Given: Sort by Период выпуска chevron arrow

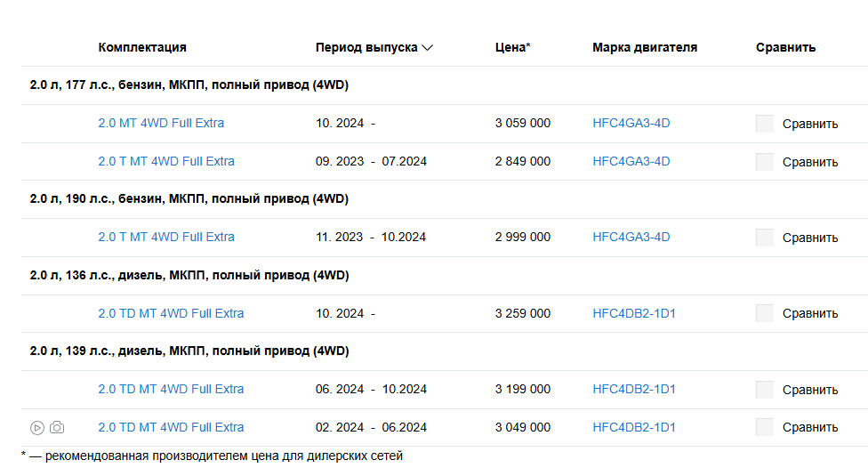Looking at the screenshot, I should click(428, 48).
